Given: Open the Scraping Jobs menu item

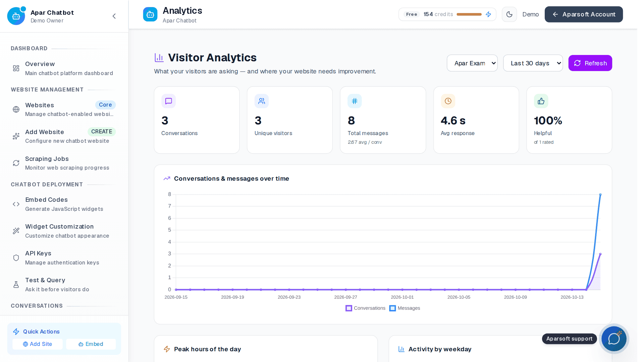Looking at the screenshot, I should [64, 163].
